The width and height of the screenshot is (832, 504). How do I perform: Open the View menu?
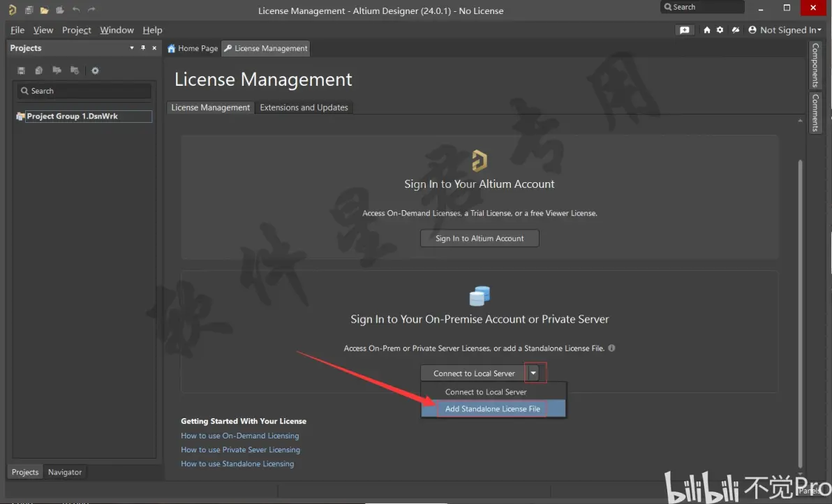click(x=43, y=30)
